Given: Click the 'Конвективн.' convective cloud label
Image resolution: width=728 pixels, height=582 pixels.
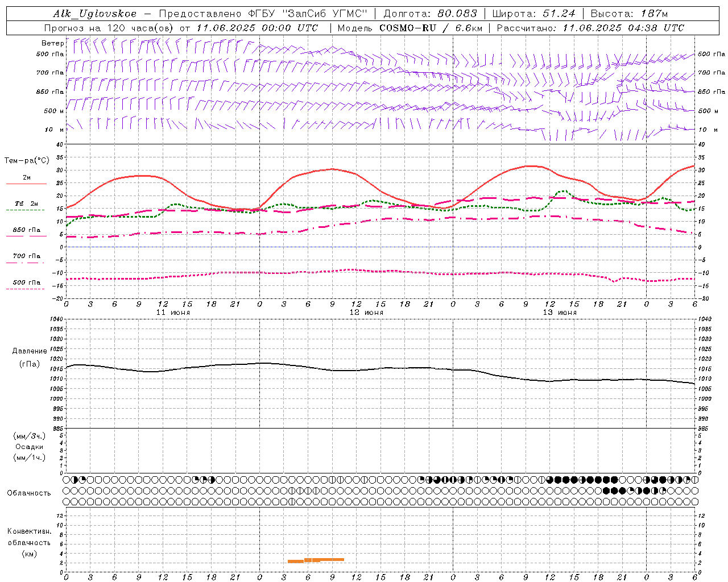Looking at the screenshot, I should pyautogui.click(x=29, y=531).
